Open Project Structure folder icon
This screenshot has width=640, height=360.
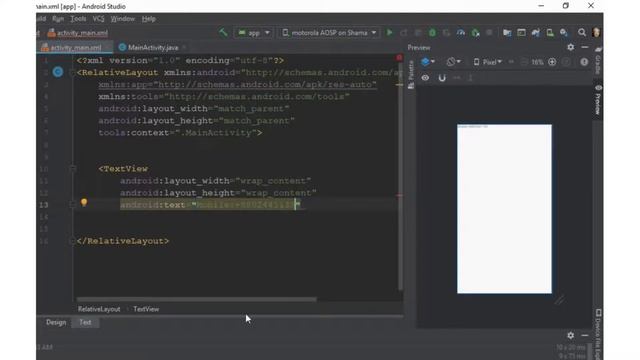point(507,33)
